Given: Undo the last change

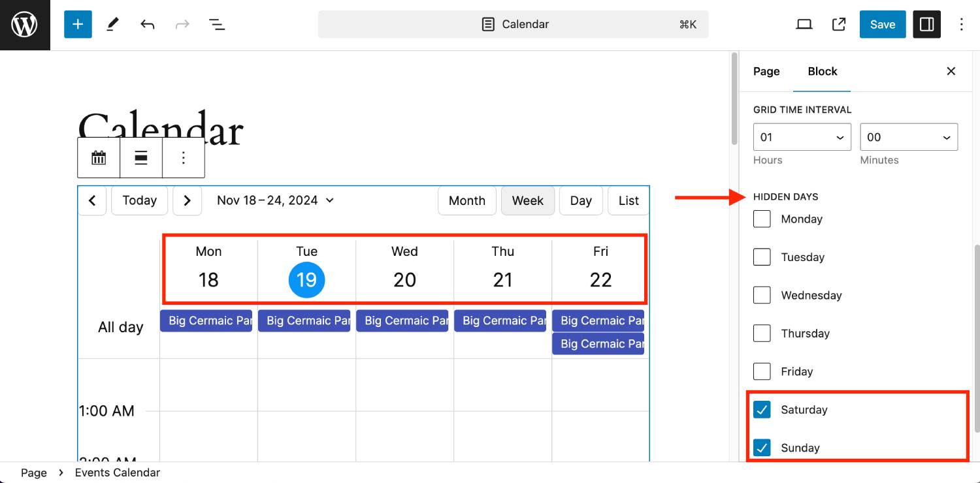Looking at the screenshot, I should click(x=148, y=24).
